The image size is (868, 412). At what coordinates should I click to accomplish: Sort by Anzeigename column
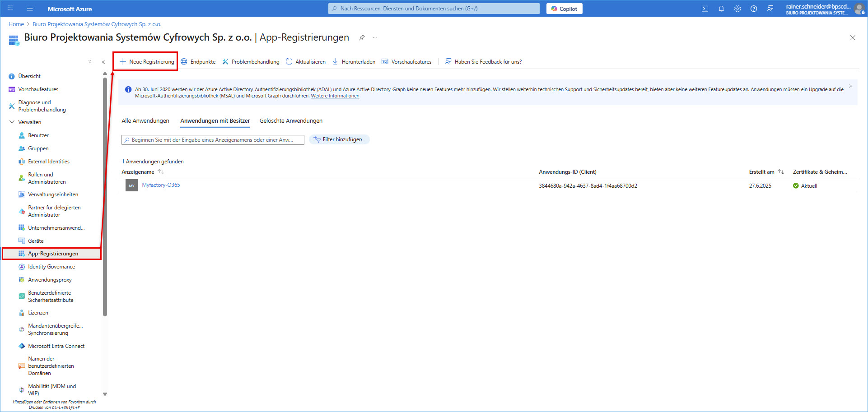(x=142, y=172)
